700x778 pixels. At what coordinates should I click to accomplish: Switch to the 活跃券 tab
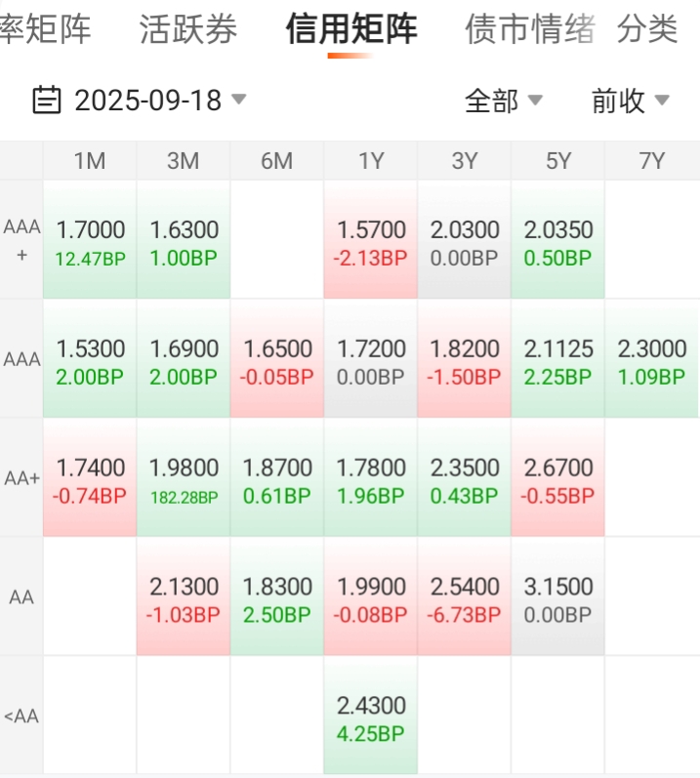188,29
